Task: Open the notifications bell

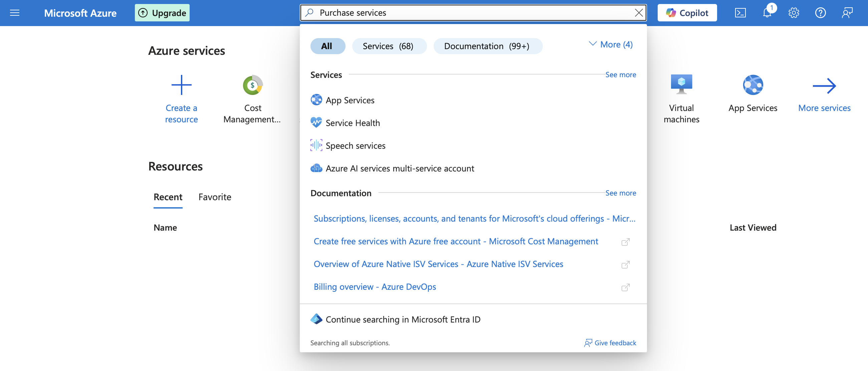Action: point(767,13)
